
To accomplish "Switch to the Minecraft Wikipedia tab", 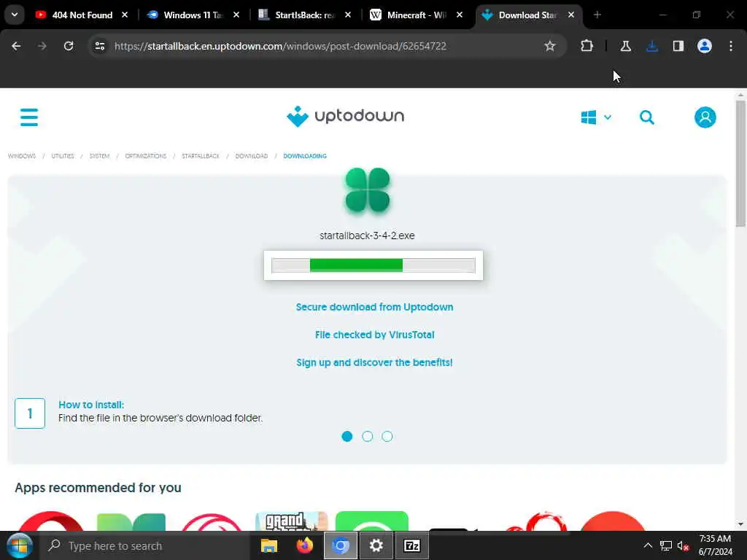I will pos(417,15).
